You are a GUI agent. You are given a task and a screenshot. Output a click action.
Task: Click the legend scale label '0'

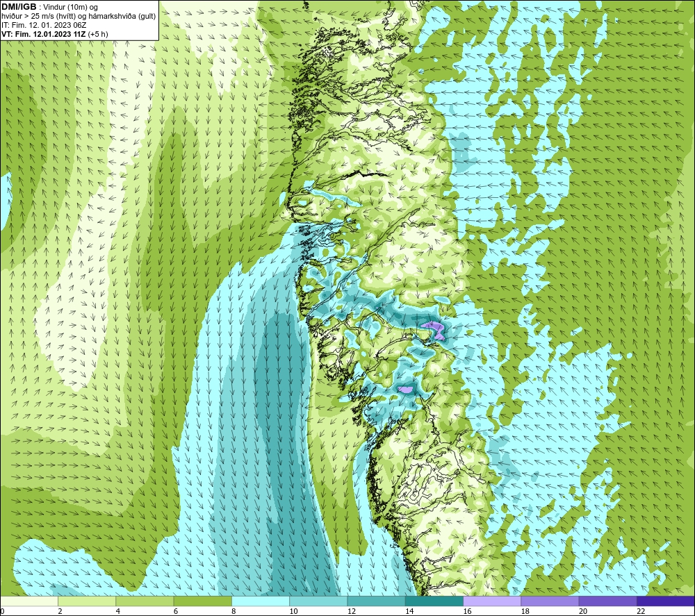2,611
